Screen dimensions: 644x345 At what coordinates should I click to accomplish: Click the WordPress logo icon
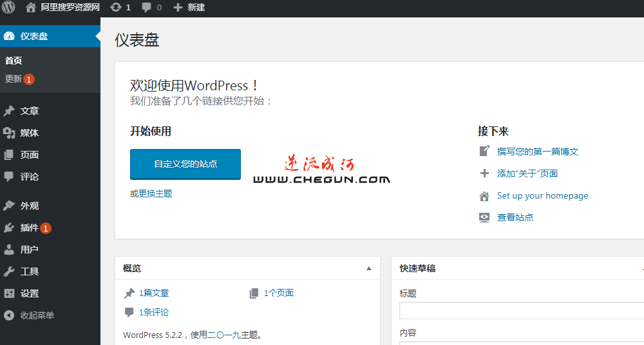8,7
